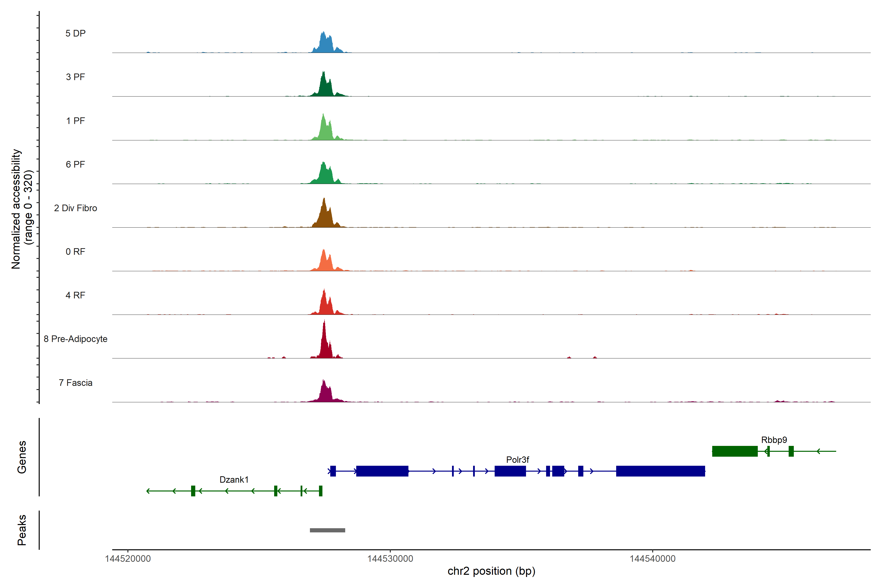The width and height of the screenshot is (882, 588).
Task: Click the Dzank1 gene label
Action: point(234,480)
